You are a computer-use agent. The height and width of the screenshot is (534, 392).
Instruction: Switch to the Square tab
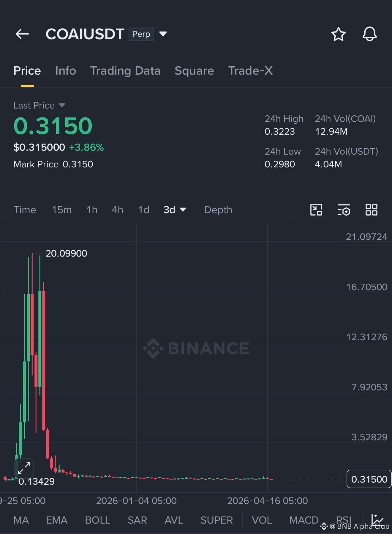[194, 71]
